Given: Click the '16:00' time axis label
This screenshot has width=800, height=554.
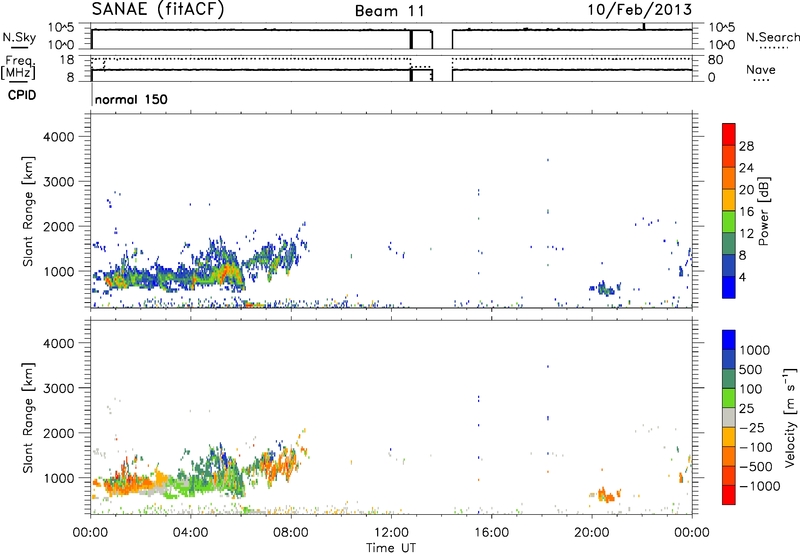Looking at the screenshot, I should (x=491, y=533).
